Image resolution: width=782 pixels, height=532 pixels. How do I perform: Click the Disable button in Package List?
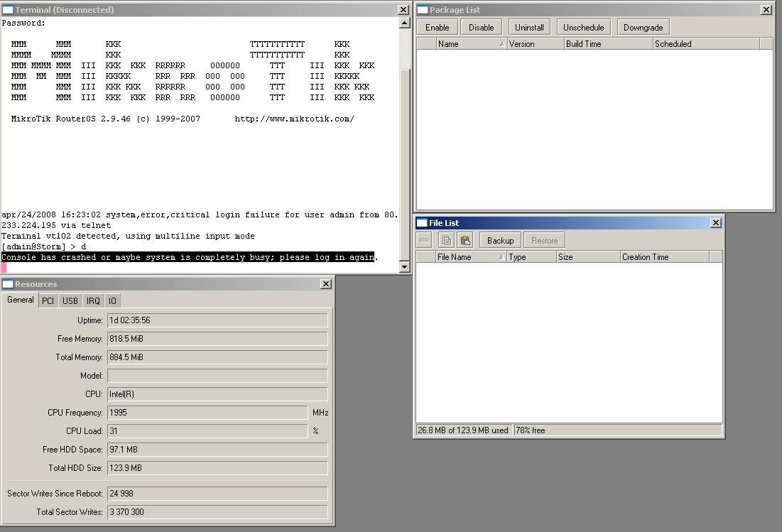482,28
